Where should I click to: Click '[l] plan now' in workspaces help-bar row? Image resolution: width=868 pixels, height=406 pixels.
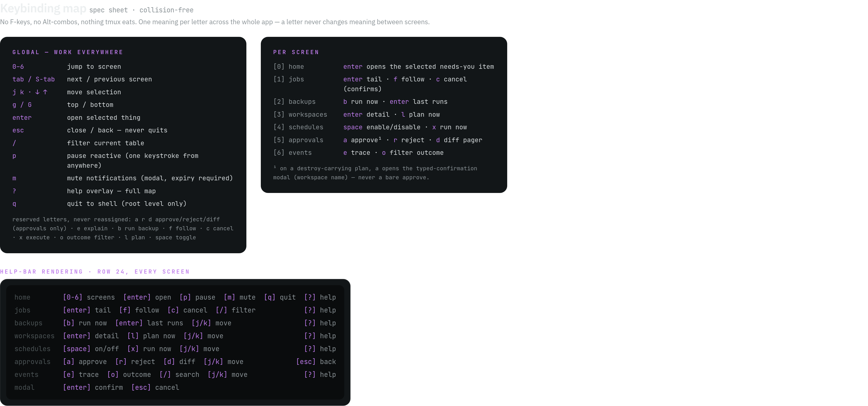[151, 336]
